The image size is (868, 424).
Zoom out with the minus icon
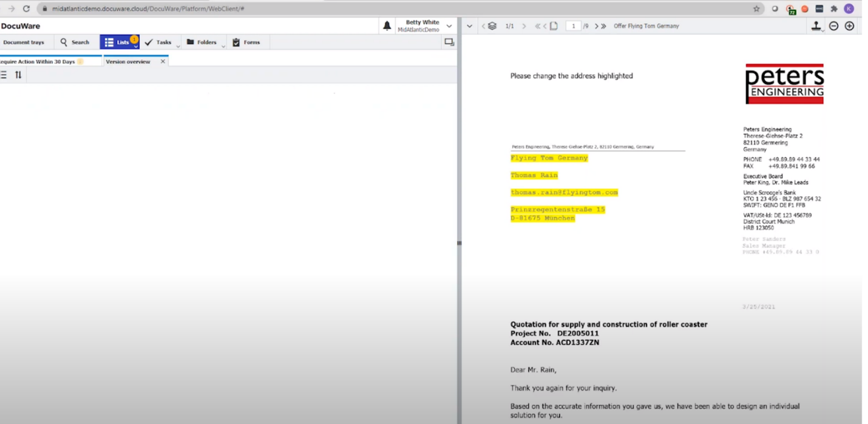click(x=834, y=26)
